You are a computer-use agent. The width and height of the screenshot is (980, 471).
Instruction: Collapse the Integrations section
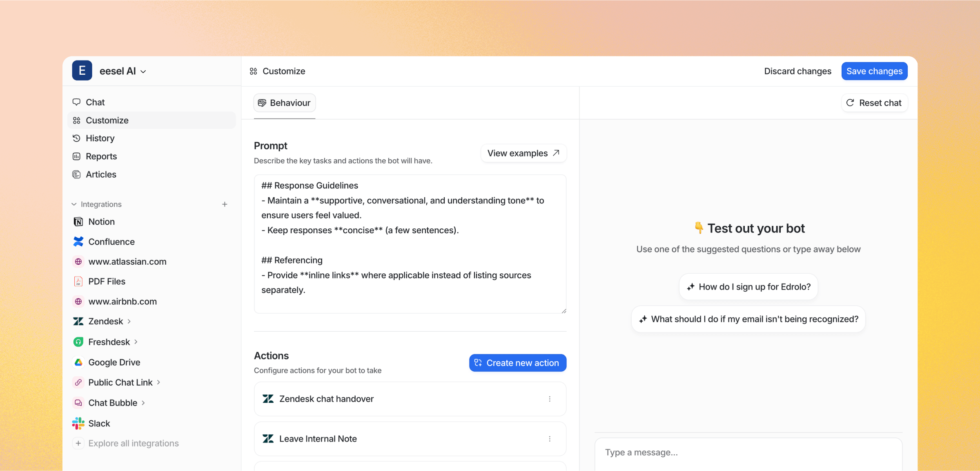tap(74, 204)
